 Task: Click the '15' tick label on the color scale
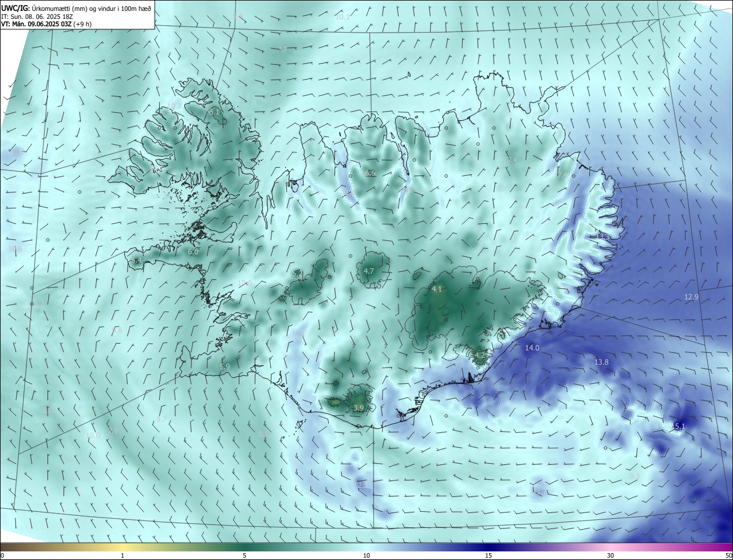488,555
